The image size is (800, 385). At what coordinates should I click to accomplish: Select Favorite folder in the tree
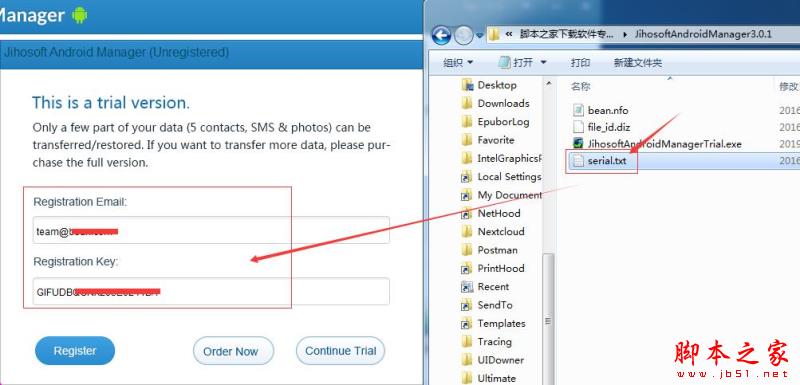(x=495, y=140)
